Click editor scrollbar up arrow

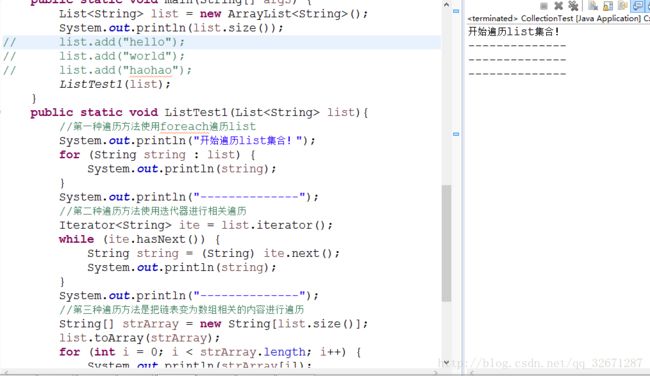[446, 5]
